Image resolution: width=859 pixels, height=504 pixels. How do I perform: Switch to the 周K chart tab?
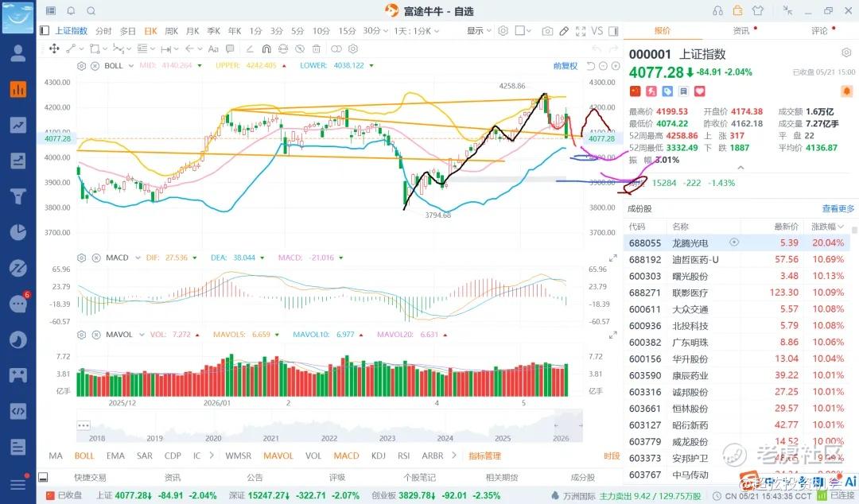pyautogui.click(x=172, y=31)
